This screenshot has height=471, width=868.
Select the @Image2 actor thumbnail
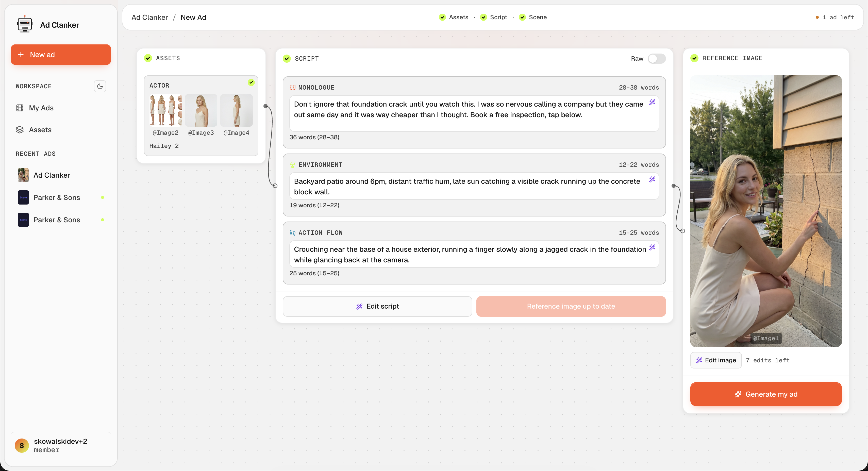[x=165, y=110]
